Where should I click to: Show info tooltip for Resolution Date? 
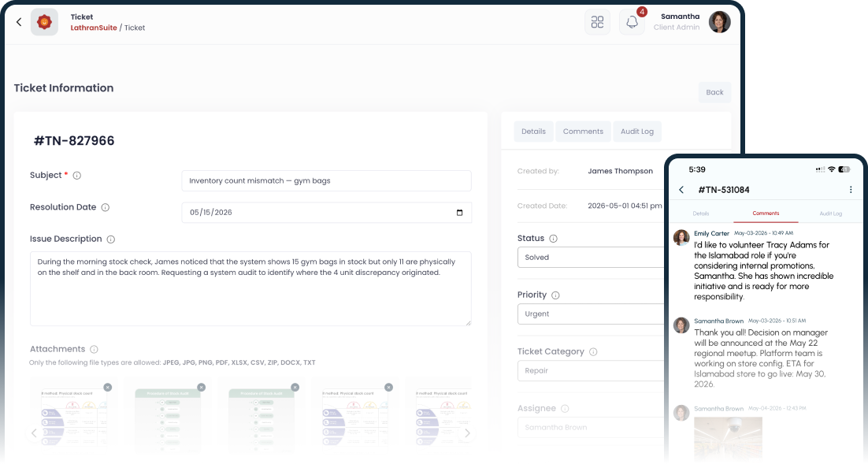point(106,208)
